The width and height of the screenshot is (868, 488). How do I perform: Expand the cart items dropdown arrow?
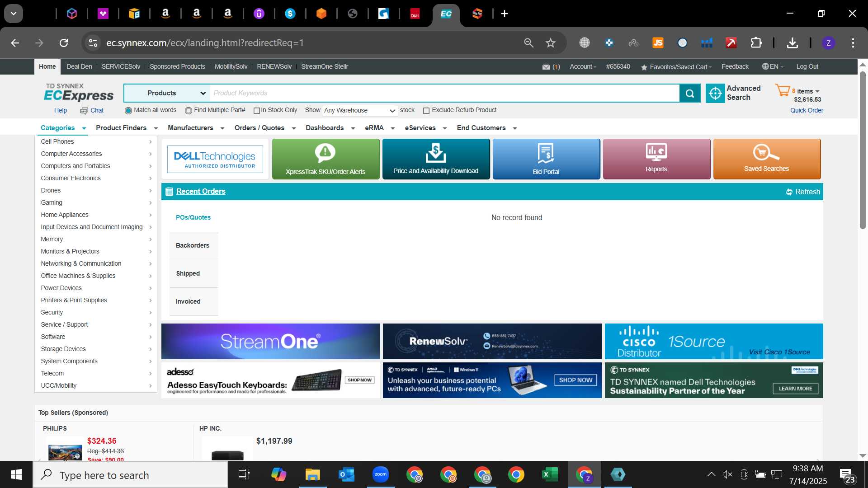click(817, 91)
